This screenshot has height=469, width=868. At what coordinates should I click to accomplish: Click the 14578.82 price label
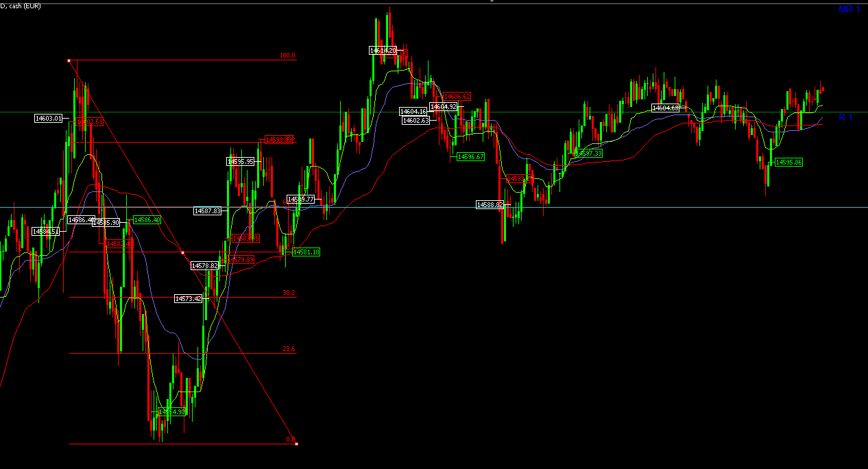205,265
